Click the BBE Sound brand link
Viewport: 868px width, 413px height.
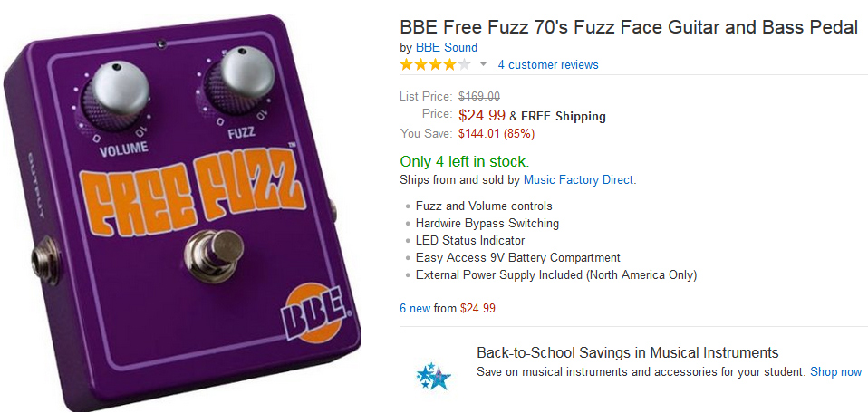(x=446, y=47)
